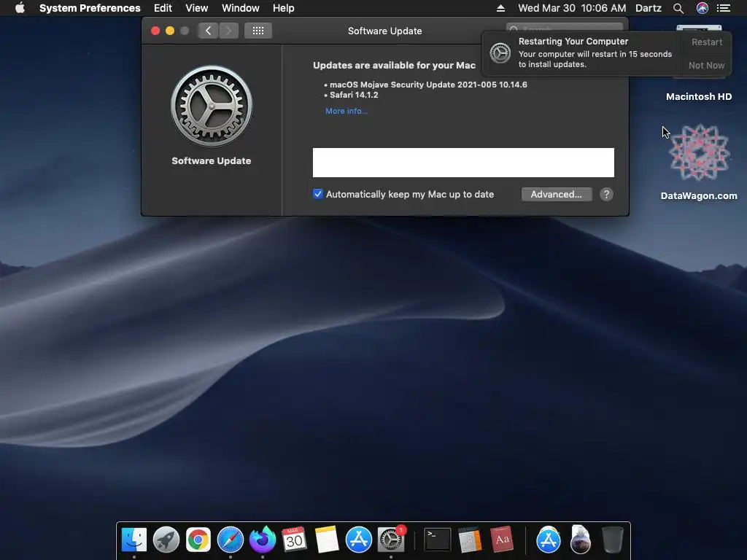Click the Advanced... button
Screen dimensions: 747x560
tap(557, 194)
